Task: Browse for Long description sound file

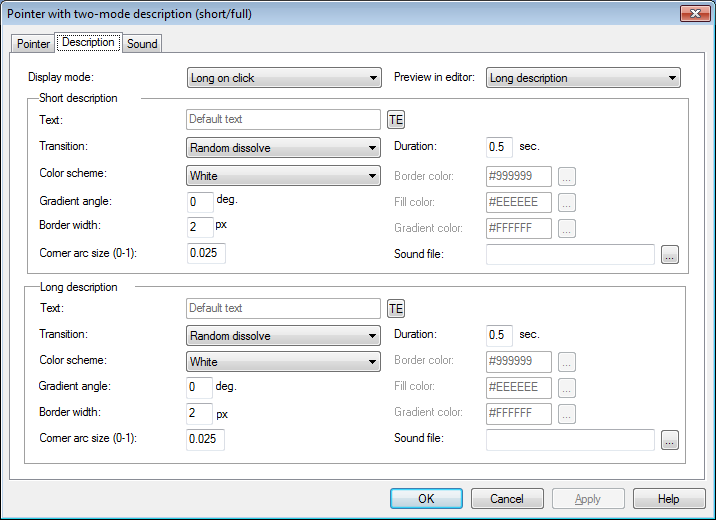Action: [670, 440]
